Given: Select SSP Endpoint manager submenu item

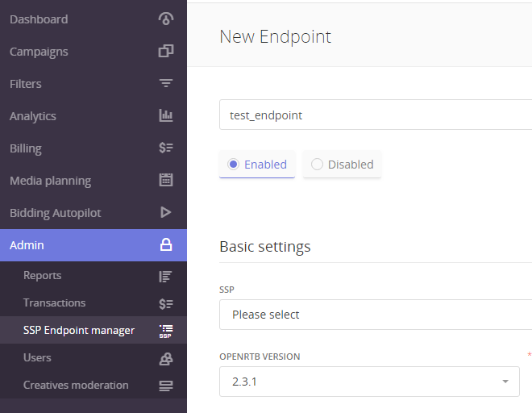Looking at the screenshot, I should pos(94,330).
